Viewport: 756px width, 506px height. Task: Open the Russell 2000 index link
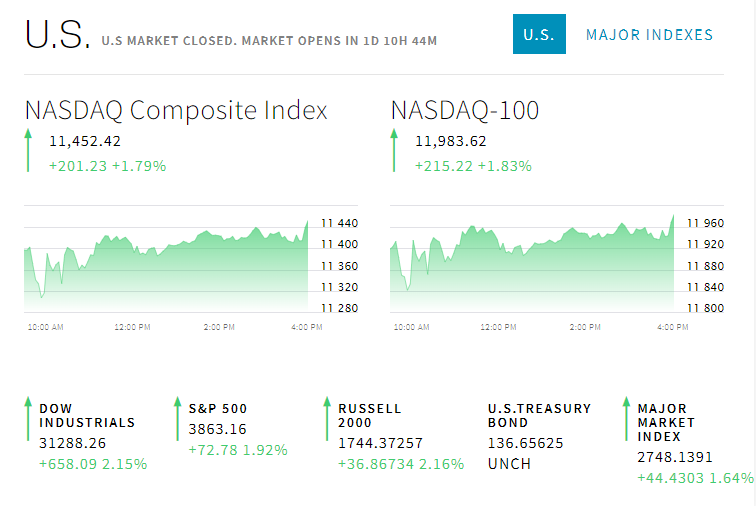[x=370, y=415]
